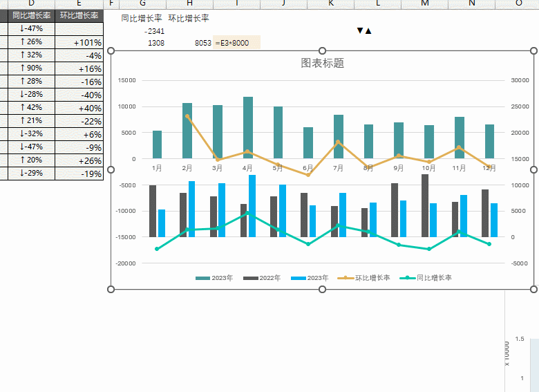This screenshot has height=392, width=539.
Task: Select the cell showing ↓-28%
Action: [x=31, y=94]
